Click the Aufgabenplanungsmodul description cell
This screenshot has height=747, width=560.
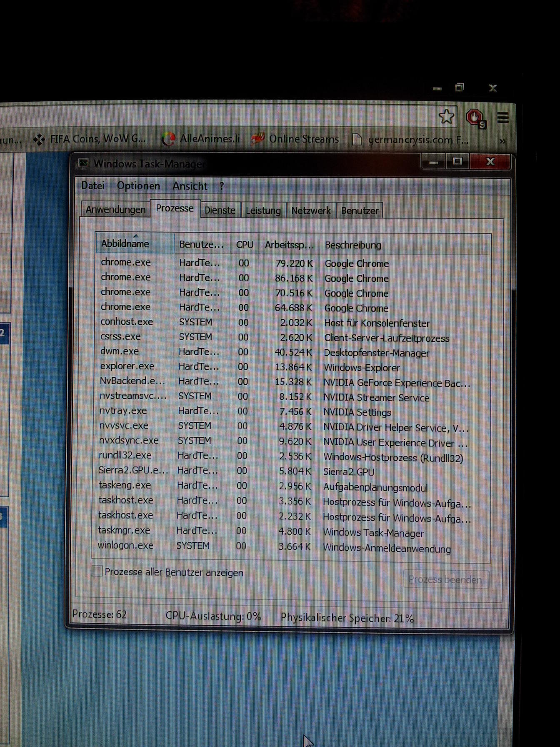375,488
